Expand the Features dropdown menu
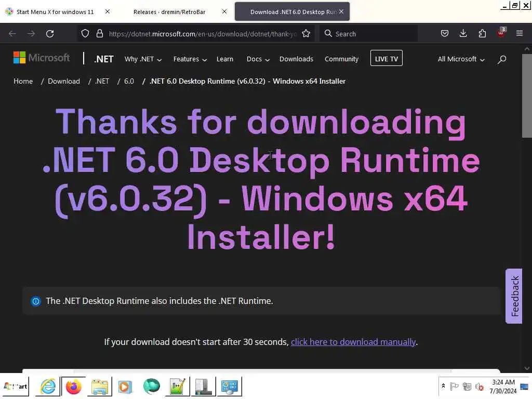Viewport: 532px width, 399px height. click(190, 59)
